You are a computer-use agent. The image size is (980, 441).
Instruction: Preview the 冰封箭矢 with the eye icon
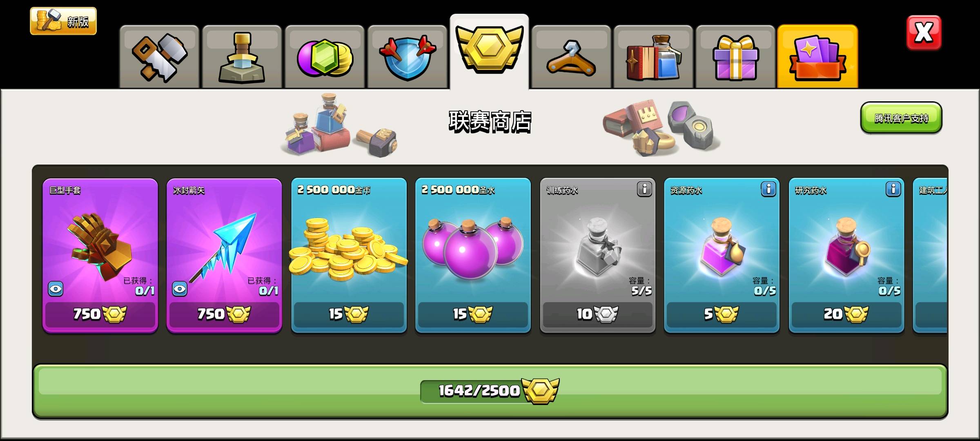(x=180, y=289)
